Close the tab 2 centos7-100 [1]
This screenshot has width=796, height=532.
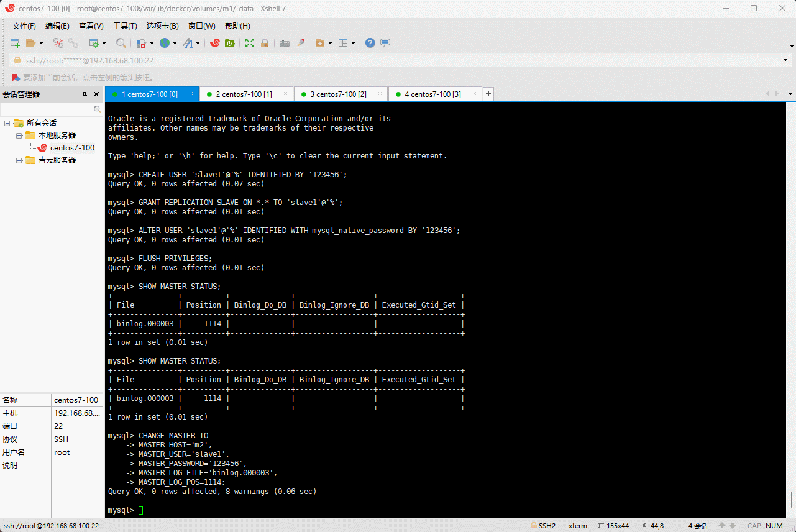(x=286, y=94)
